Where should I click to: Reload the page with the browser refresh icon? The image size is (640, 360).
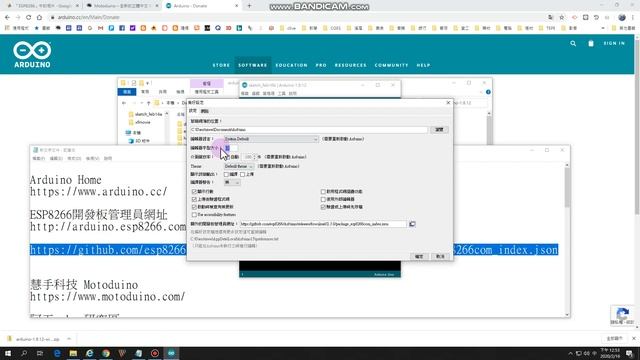click(x=29, y=17)
